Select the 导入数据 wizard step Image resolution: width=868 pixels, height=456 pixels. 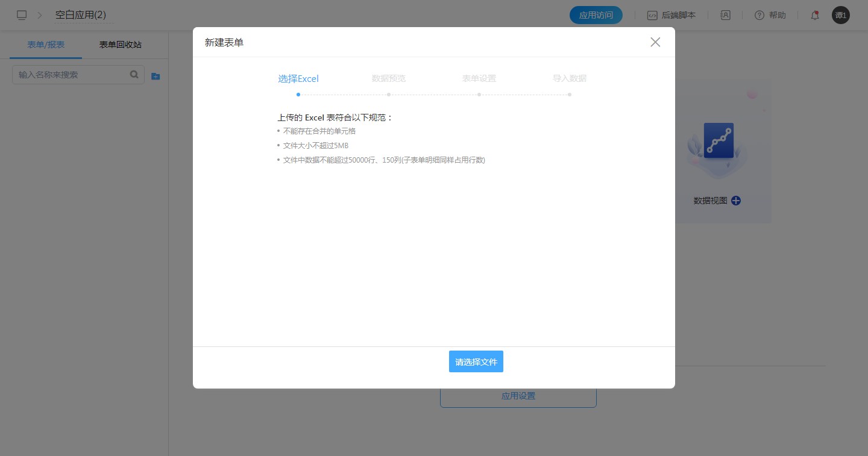(x=570, y=79)
